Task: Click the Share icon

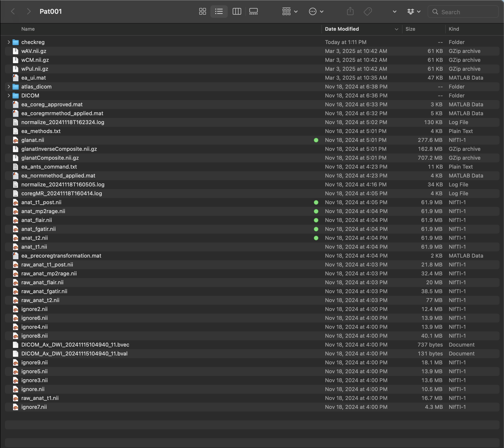Action: (x=350, y=11)
